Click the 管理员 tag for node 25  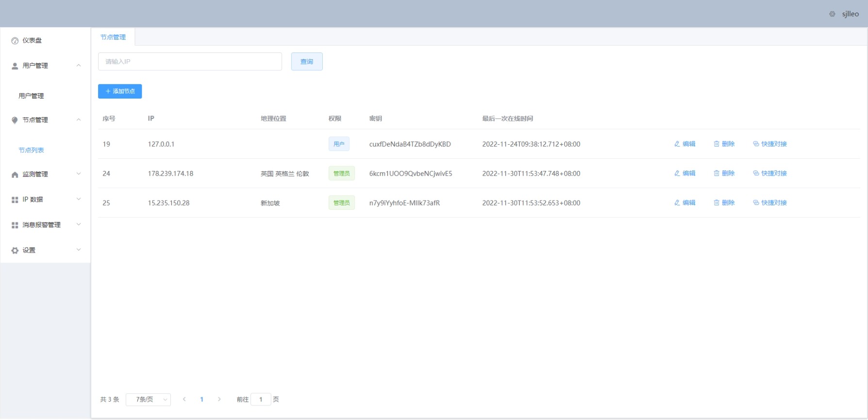(x=342, y=203)
